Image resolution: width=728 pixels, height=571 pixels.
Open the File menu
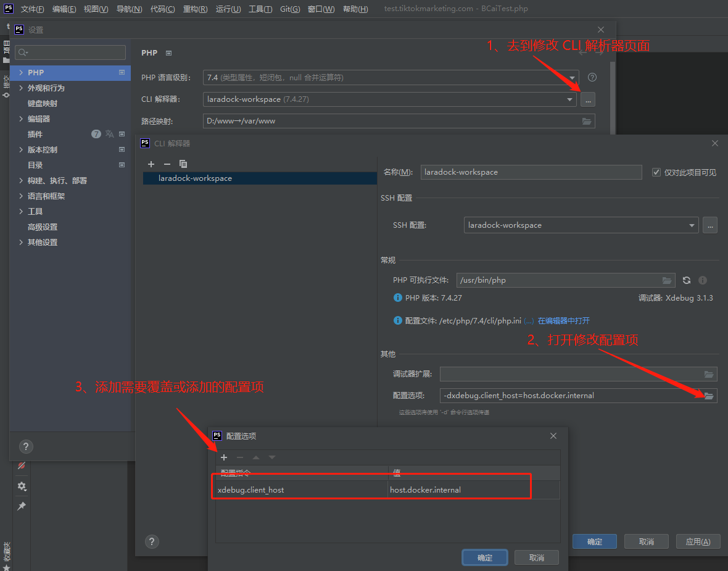[32, 9]
